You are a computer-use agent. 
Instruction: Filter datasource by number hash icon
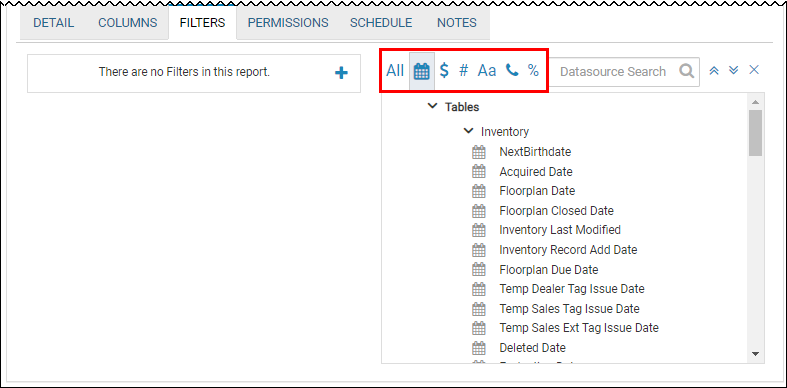coord(463,71)
